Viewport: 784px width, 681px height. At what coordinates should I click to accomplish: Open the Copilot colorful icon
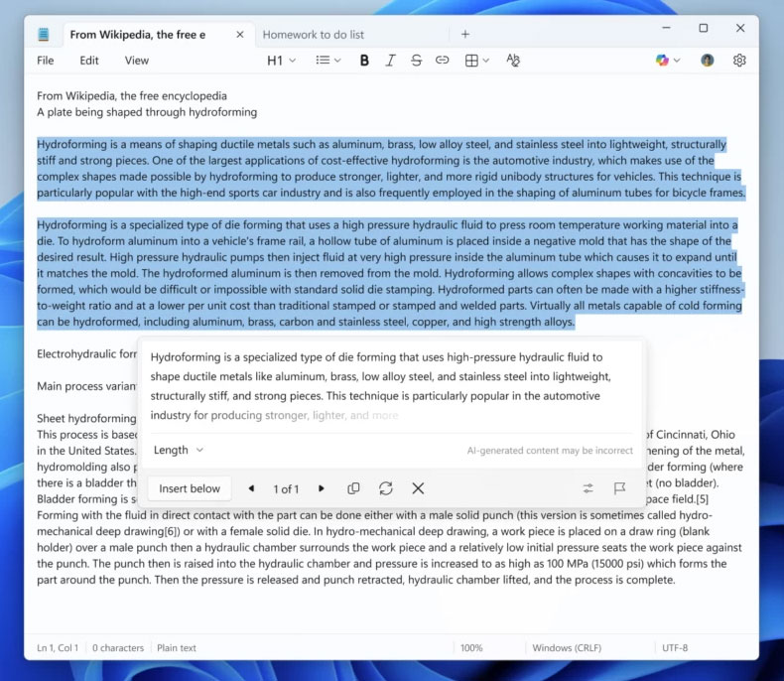point(662,61)
